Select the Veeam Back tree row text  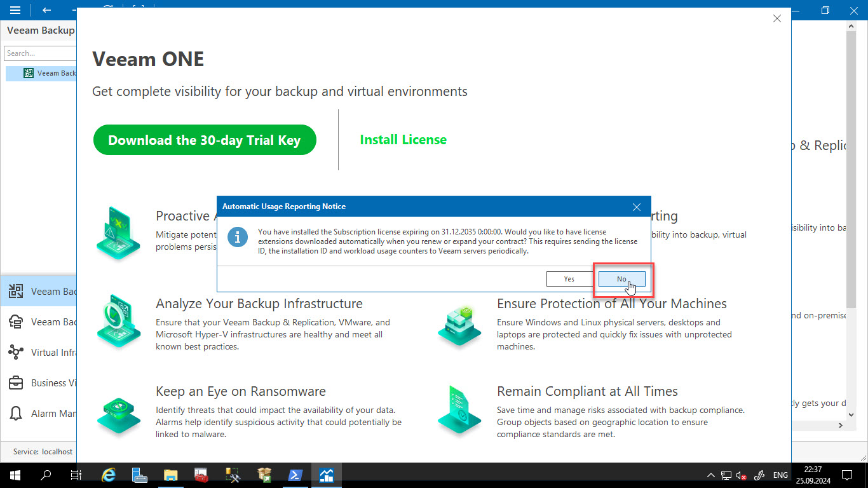point(57,73)
